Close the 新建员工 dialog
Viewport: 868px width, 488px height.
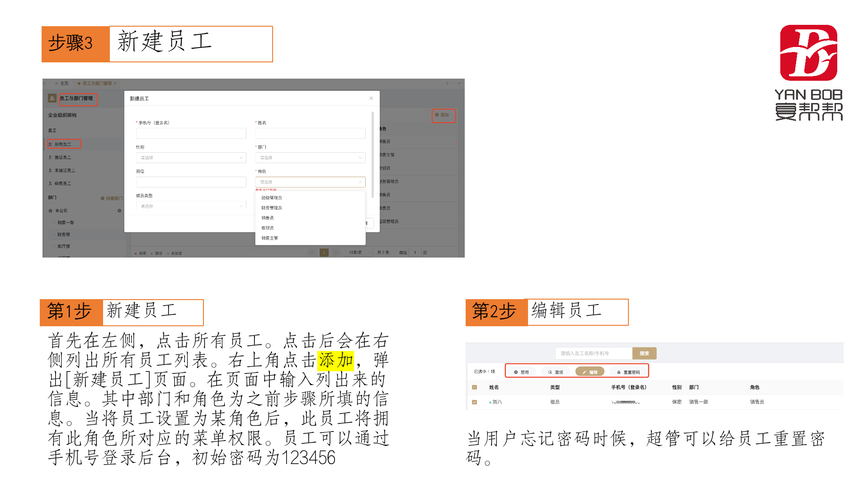[x=371, y=99]
